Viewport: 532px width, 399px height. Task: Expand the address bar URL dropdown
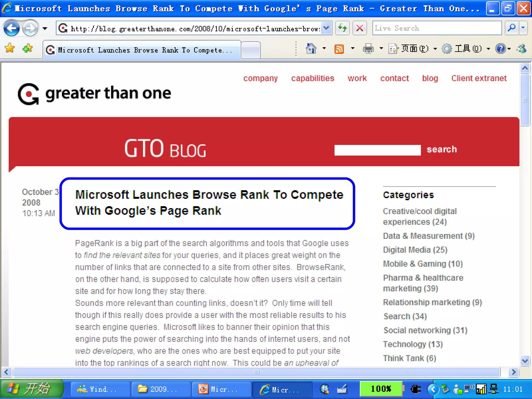326,28
